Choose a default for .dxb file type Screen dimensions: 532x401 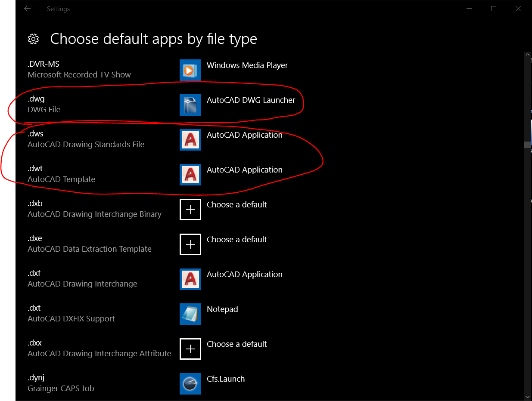(237, 205)
